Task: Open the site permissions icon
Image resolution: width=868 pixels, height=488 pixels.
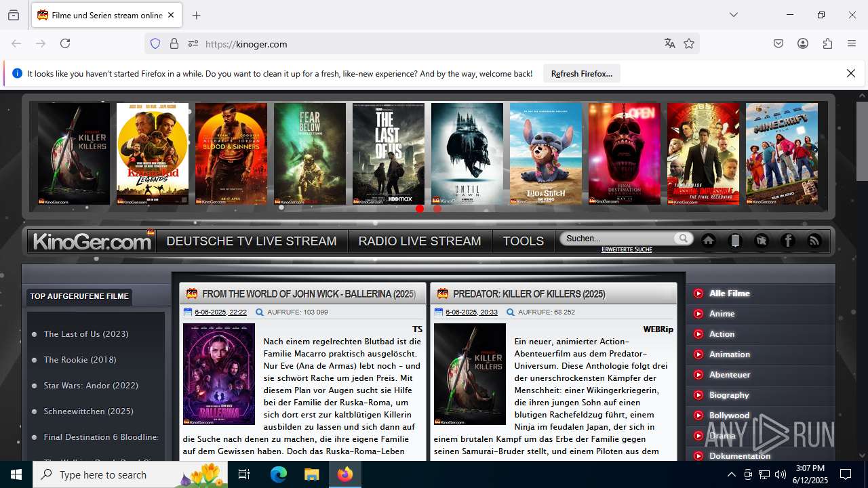Action: pos(193,43)
